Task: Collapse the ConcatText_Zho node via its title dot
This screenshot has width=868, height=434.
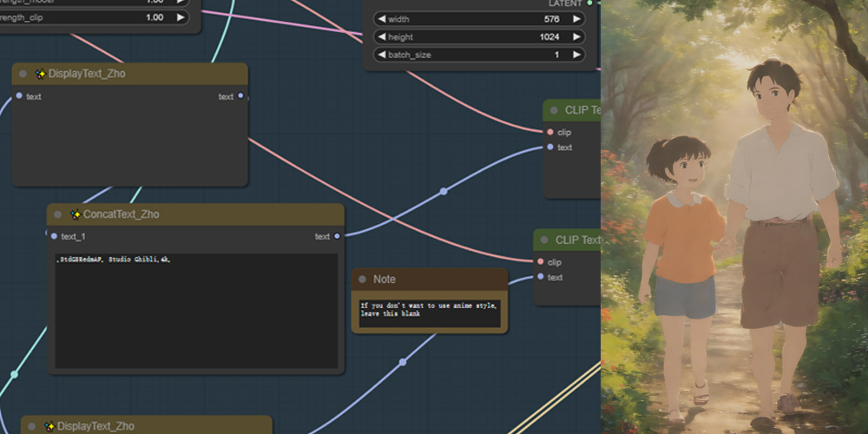Action: click(x=57, y=214)
